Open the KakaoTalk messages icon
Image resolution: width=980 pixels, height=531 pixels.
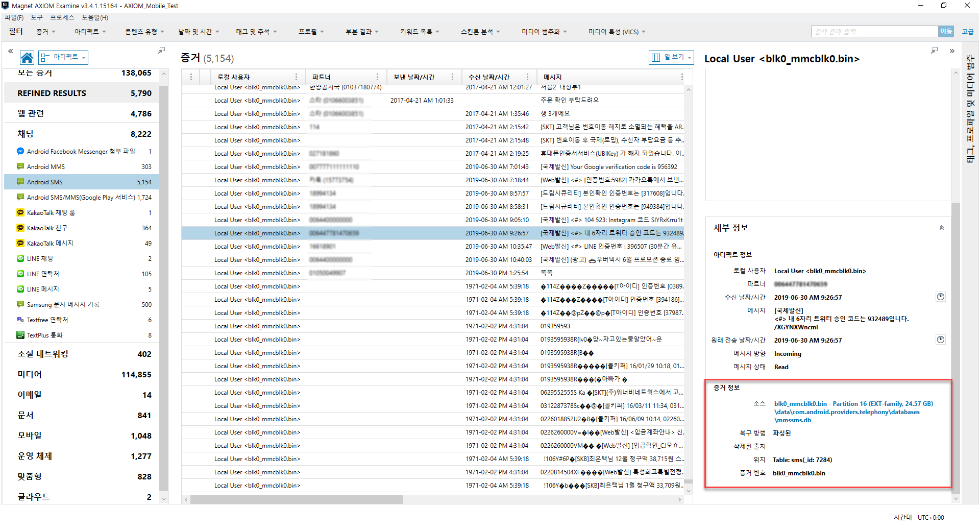[20, 243]
